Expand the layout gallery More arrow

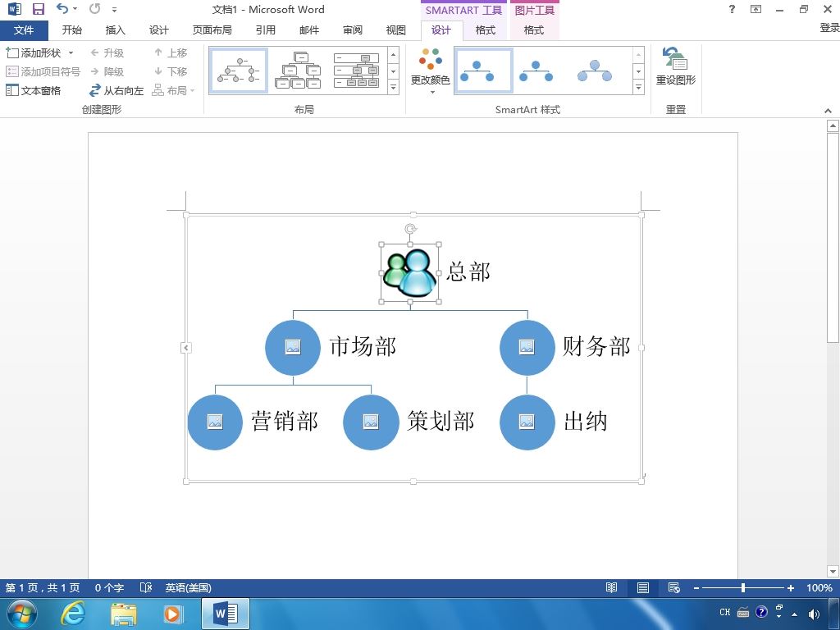394,87
